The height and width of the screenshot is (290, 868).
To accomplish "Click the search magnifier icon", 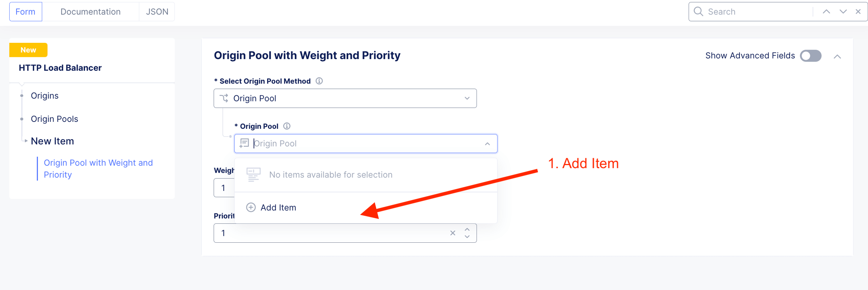I will click(698, 12).
